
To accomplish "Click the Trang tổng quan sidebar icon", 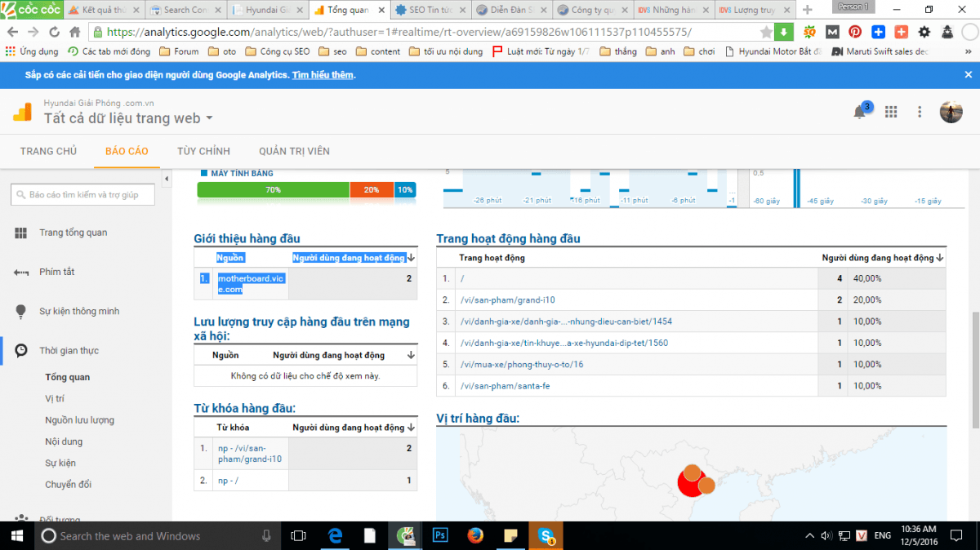I will coord(21,233).
